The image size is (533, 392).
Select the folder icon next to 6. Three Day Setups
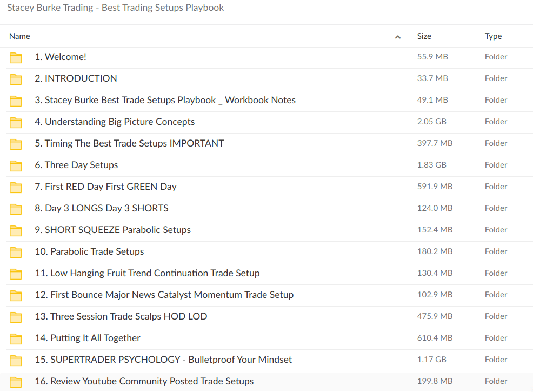click(x=16, y=165)
